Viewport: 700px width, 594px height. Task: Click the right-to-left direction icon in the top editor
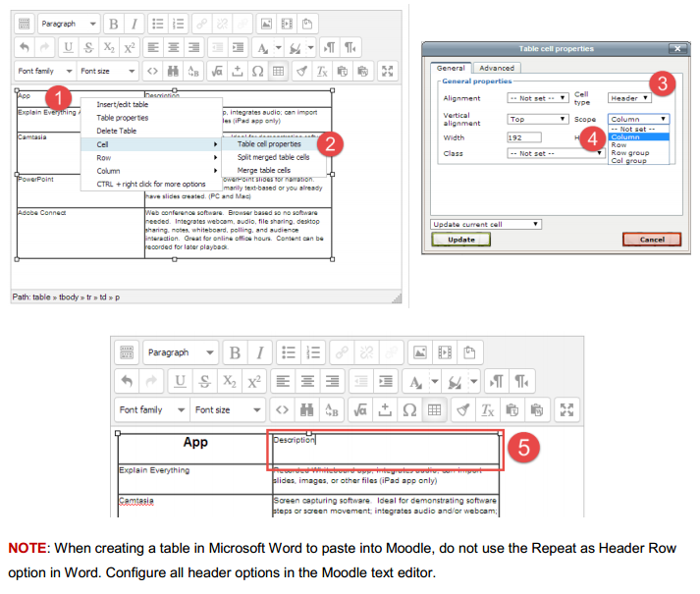(350, 47)
